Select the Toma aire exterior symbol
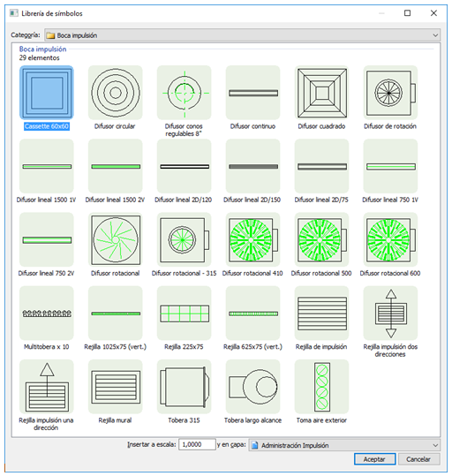Screen dimensions: 452x476 click(321, 387)
